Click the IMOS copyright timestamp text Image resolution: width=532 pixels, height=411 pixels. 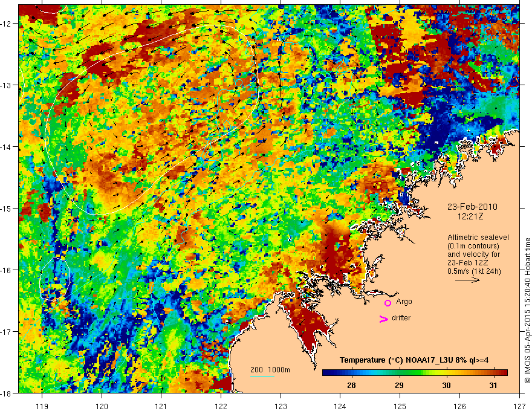pos(527,311)
